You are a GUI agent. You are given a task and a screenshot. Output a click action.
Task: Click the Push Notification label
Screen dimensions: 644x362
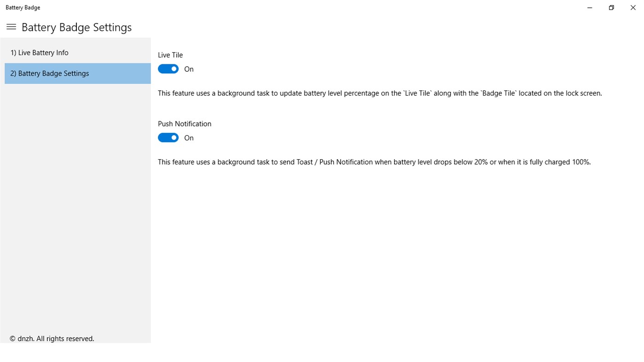(184, 123)
